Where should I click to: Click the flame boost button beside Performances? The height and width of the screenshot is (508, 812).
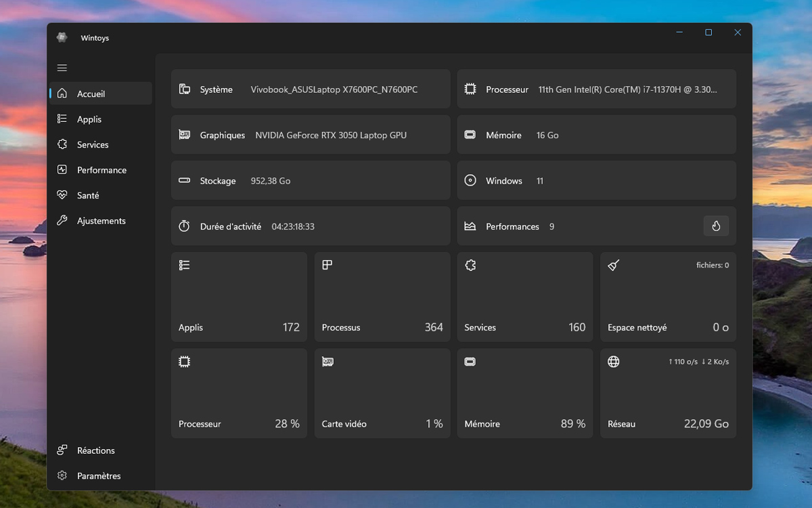tap(716, 226)
